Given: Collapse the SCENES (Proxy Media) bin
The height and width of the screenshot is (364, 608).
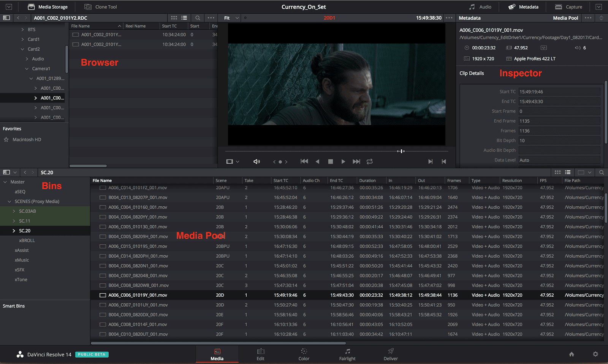Looking at the screenshot, I should tap(9, 201).
